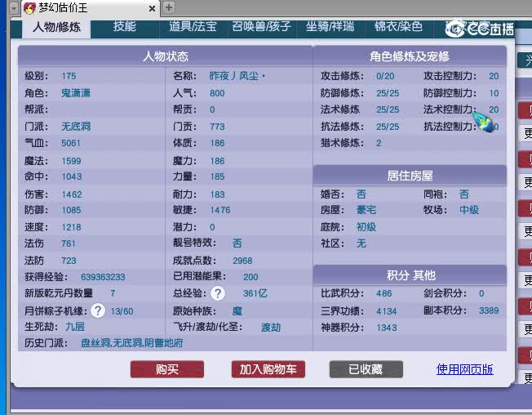Click the 伤害 value 1462
Image resolution: width=532 pixels, height=415 pixels.
[72, 194]
